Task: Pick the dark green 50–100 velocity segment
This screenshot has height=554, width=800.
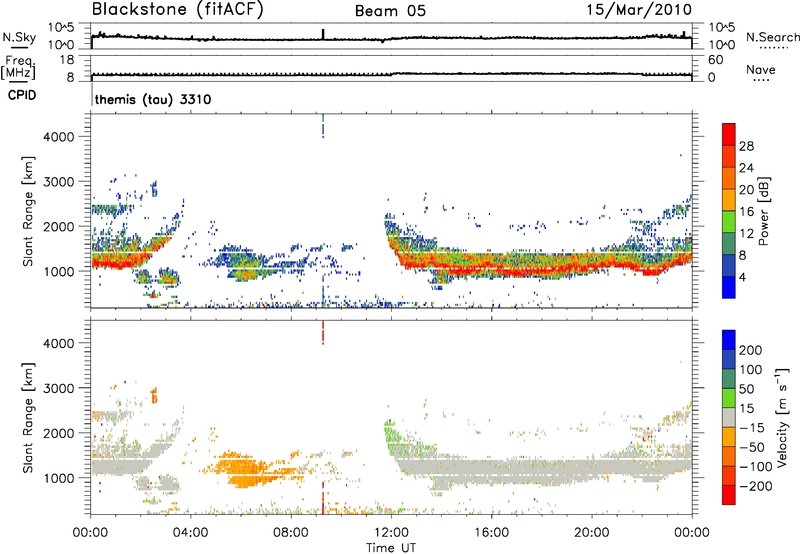Action: [x=729, y=379]
